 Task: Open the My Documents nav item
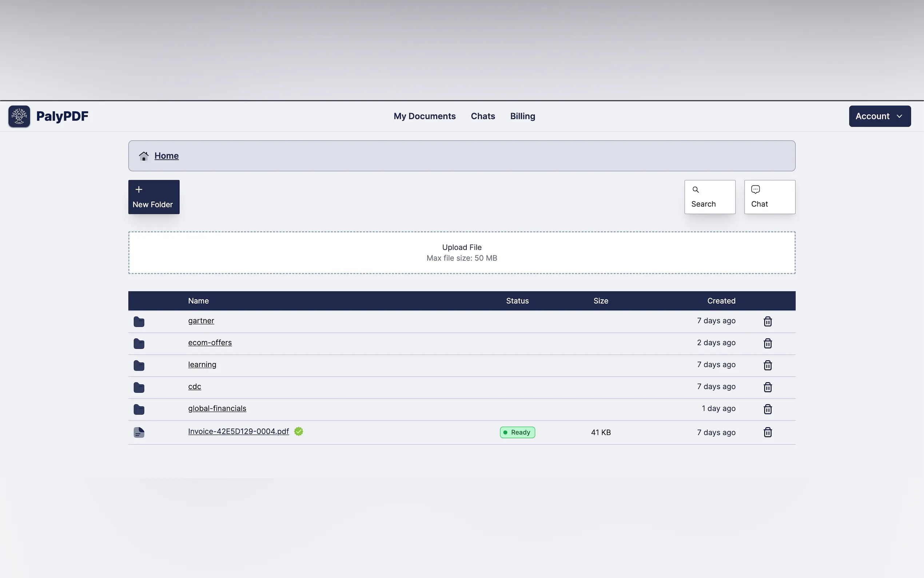425,116
